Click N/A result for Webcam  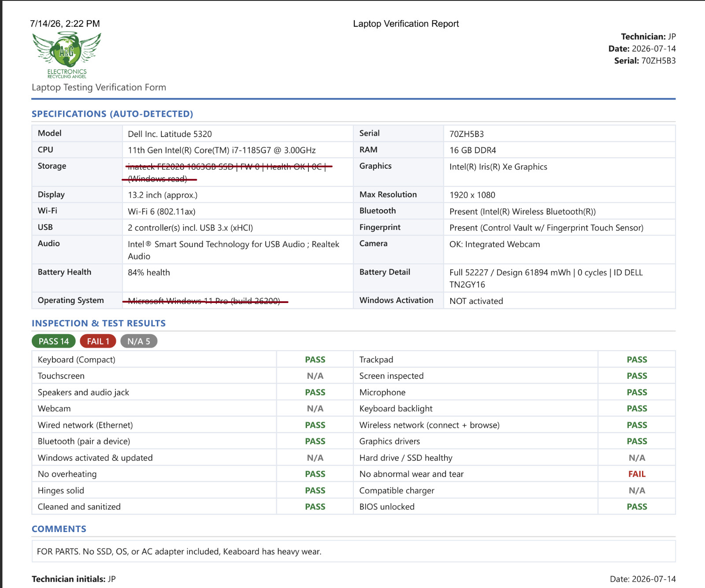pos(315,409)
